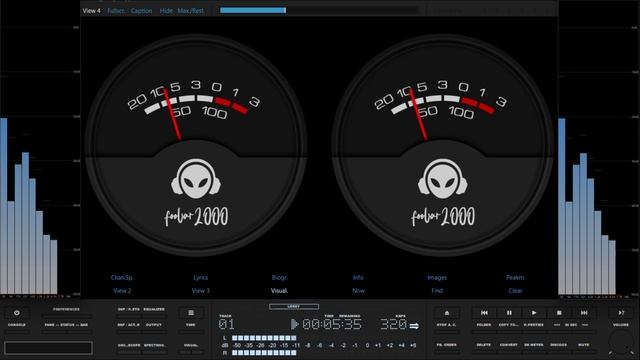Switch to the Info panel

tap(358, 278)
